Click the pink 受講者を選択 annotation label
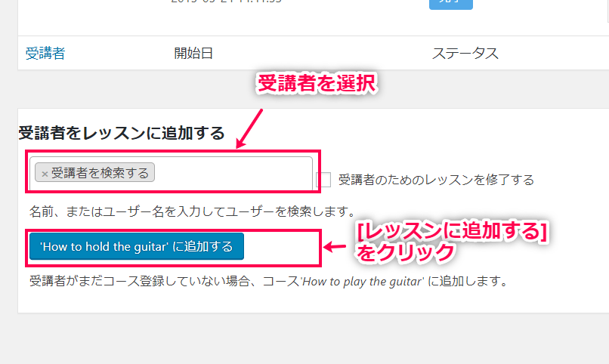 [x=316, y=83]
